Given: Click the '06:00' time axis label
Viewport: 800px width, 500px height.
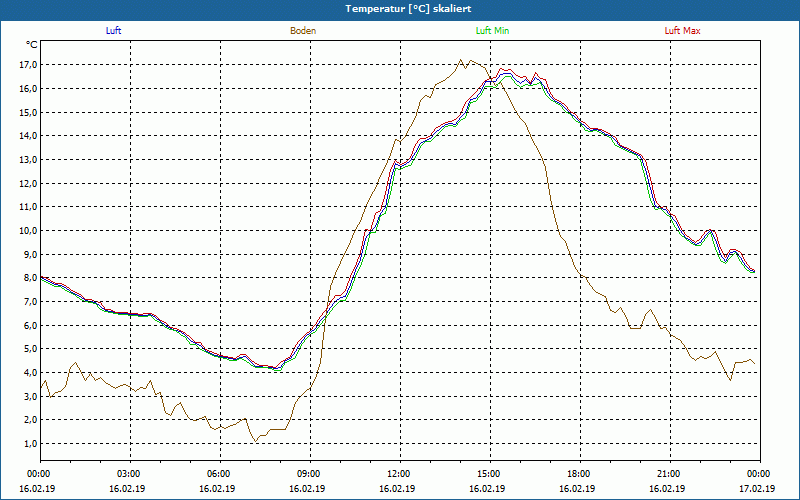Looking at the screenshot, I should (x=220, y=474).
